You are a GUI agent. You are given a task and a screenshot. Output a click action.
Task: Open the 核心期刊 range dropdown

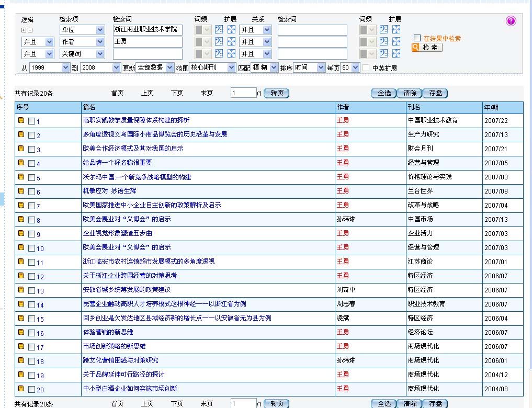coord(212,67)
